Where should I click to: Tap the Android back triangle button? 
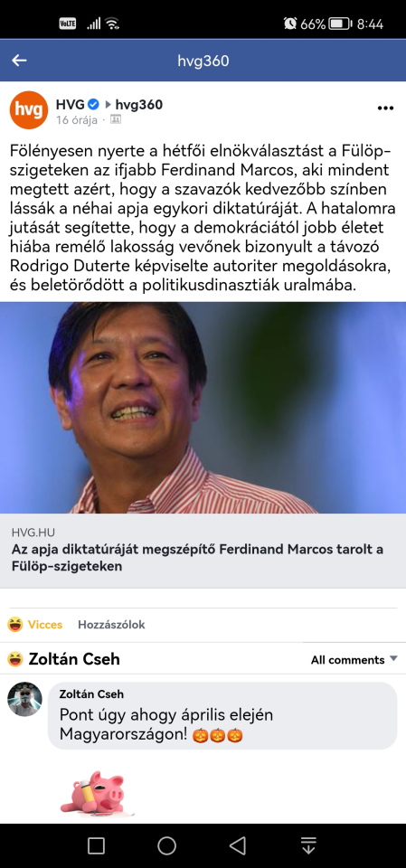238,845
